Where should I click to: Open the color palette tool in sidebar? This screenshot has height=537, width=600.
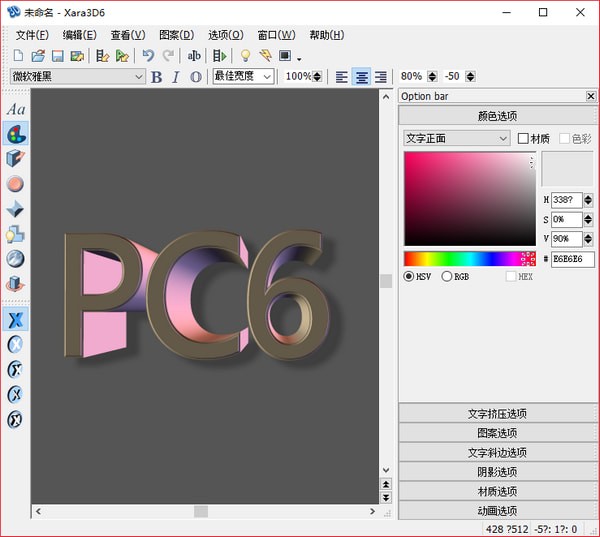[16, 134]
